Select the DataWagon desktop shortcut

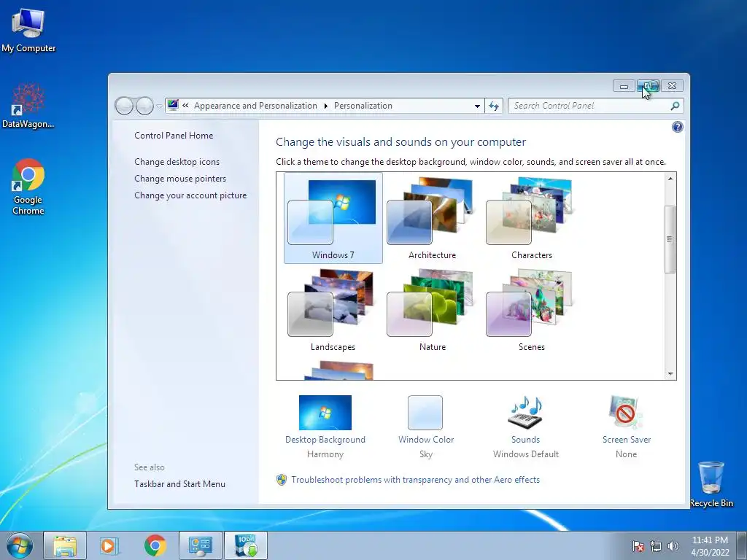point(28,106)
